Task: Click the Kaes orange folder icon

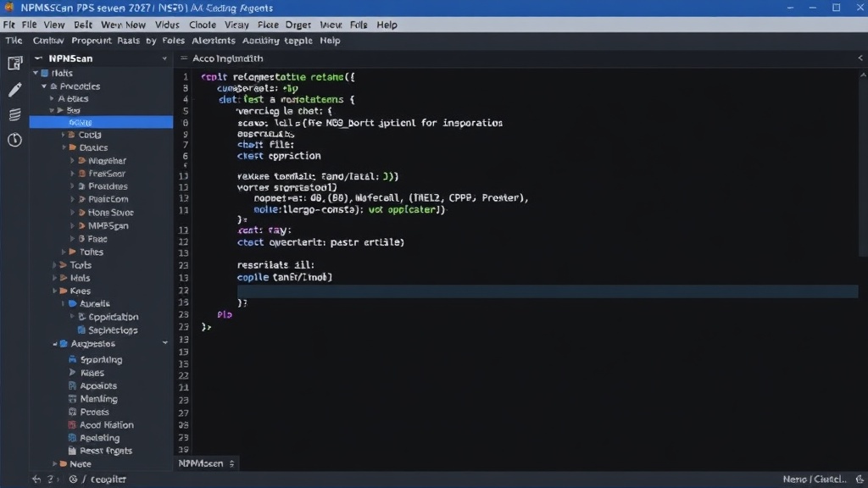Action: click(x=64, y=291)
